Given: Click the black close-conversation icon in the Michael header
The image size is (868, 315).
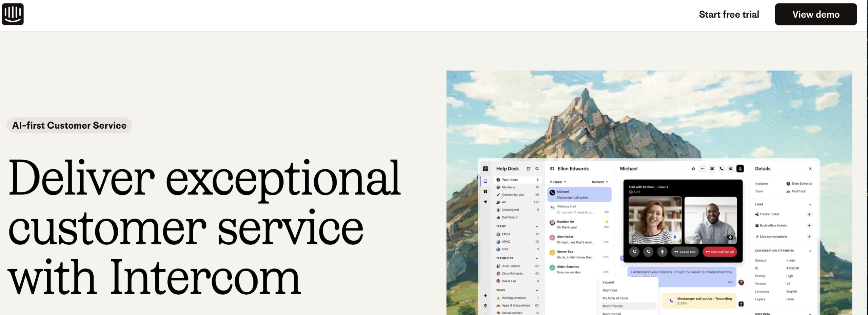Looking at the screenshot, I should pyautogui.click(x=740, y=169).
